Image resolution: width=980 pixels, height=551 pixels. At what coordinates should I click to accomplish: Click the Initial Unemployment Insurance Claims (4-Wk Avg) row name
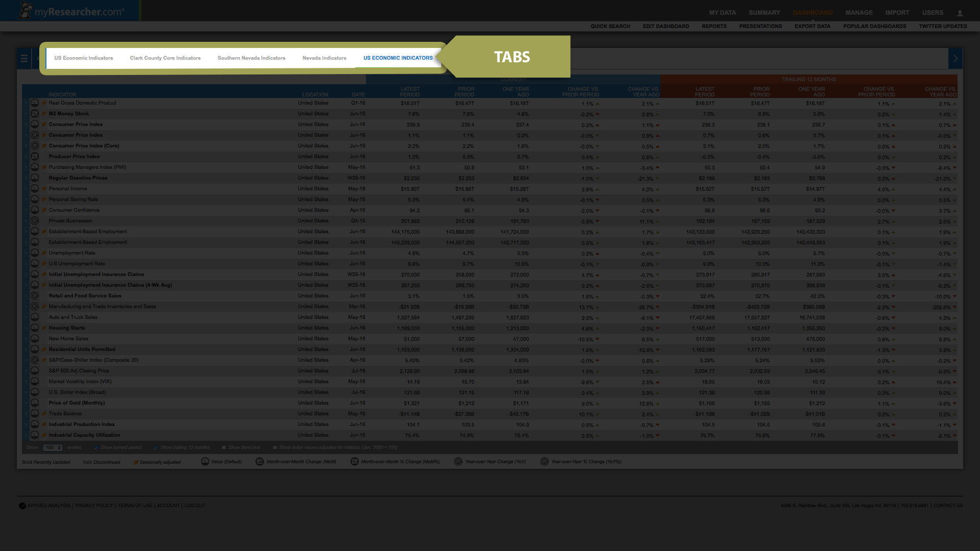pyautogui.click(x=110, y=285)
